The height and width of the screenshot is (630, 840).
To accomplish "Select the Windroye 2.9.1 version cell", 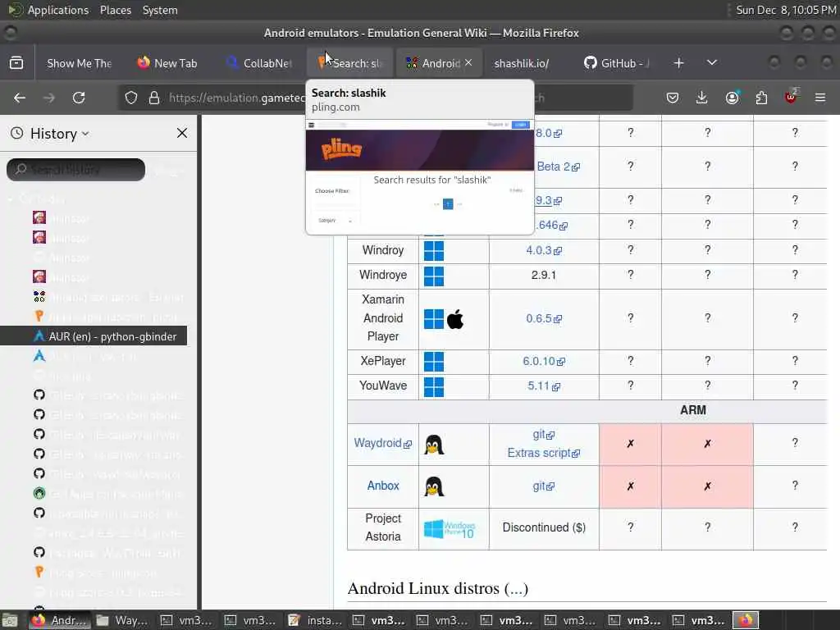I will pyautogui.click(x=544, y=276).
